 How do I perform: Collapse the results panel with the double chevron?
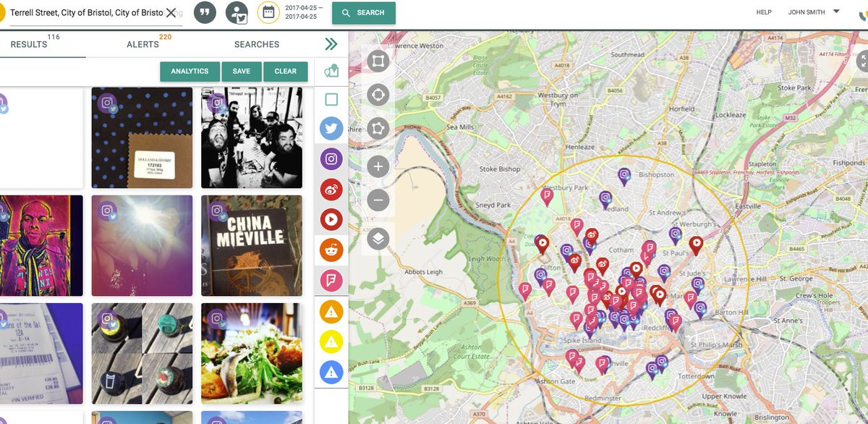pos(331,43)
